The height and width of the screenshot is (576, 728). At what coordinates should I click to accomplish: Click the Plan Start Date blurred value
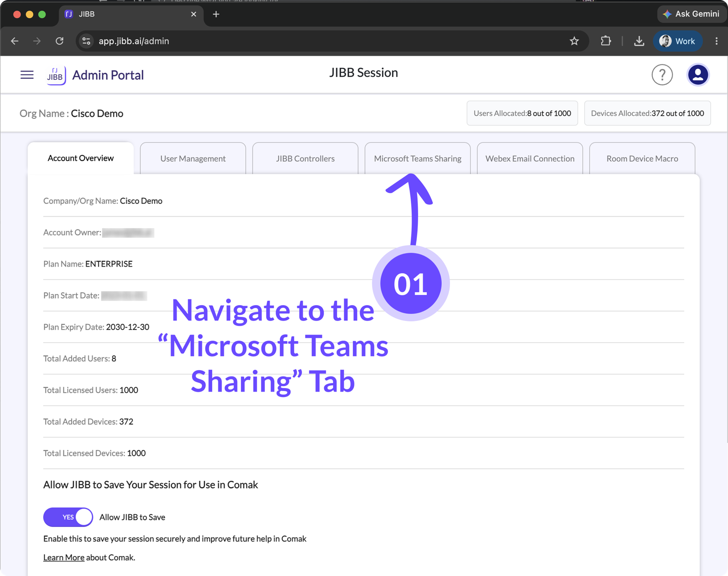click(124, 296)
